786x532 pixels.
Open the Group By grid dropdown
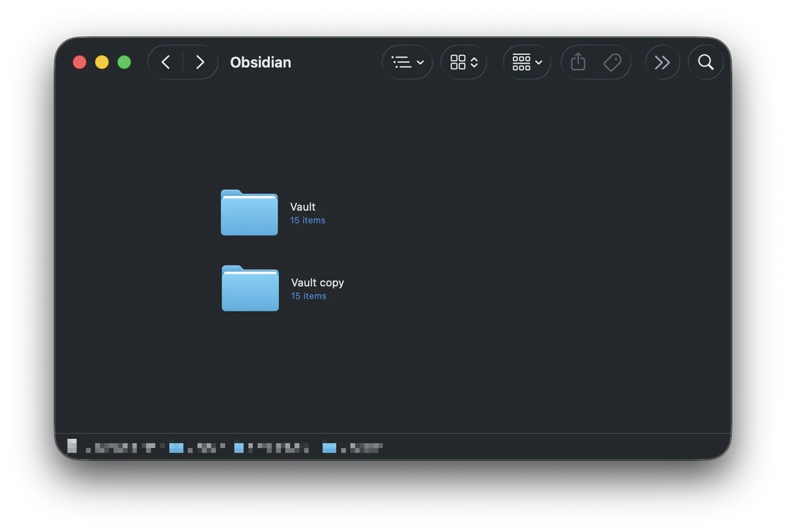(x=527, y=62)
